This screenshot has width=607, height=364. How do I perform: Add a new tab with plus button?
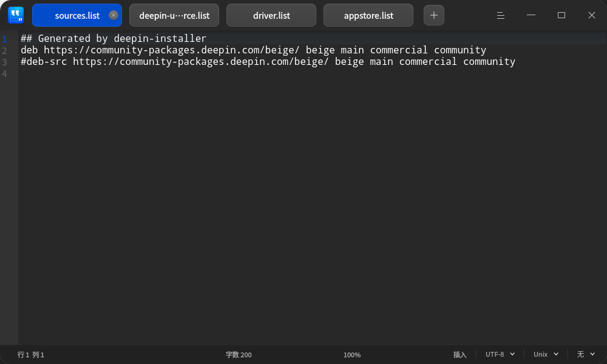[x=434, y=15]
